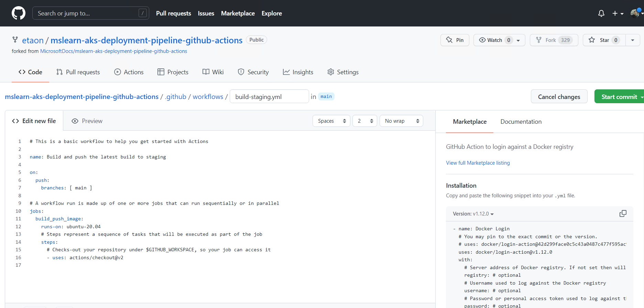Switch to the Preview tab
The image size is (644, 308).
click(87, 121)
